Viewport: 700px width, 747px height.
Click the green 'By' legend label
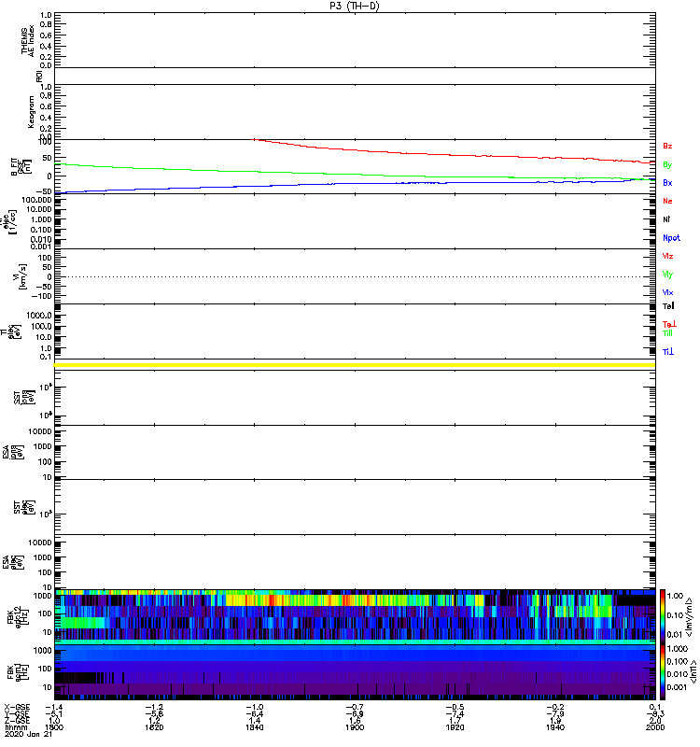pyautogui.click(x=667, y=165)
